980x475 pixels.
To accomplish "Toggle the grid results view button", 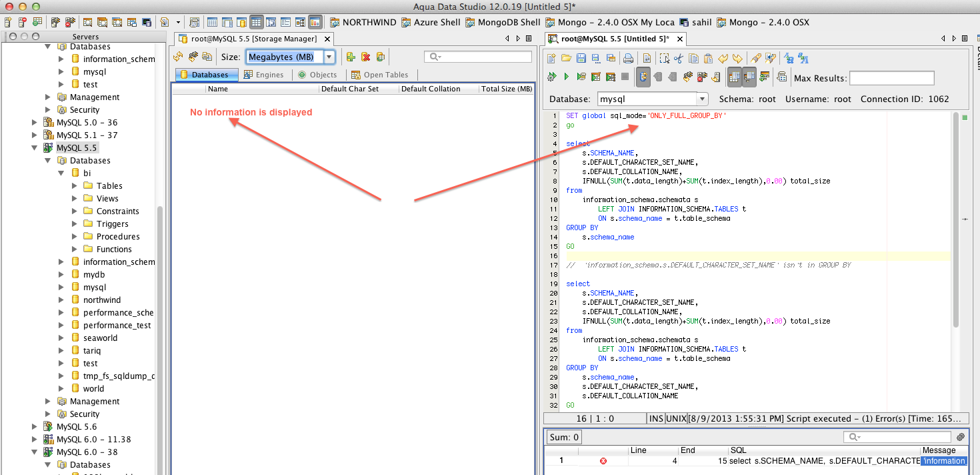I will pyautogui.click(x=734, y=77).
